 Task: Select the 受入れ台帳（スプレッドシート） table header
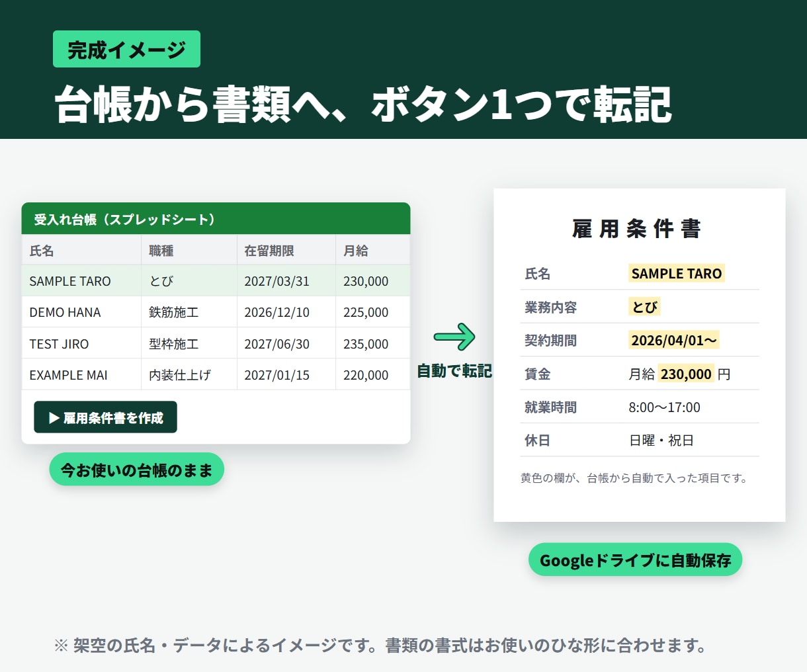click(x=216, y=219)
